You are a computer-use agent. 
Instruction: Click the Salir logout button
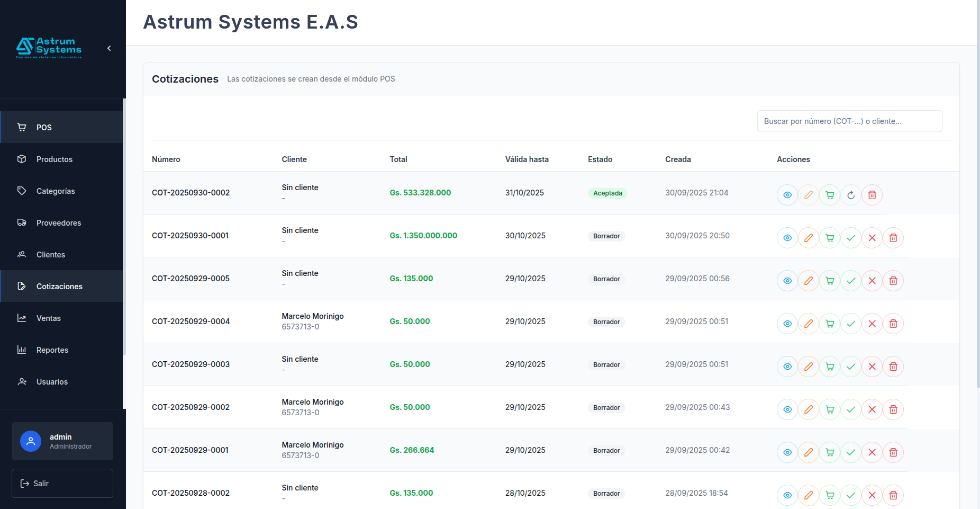click(62, 483)
